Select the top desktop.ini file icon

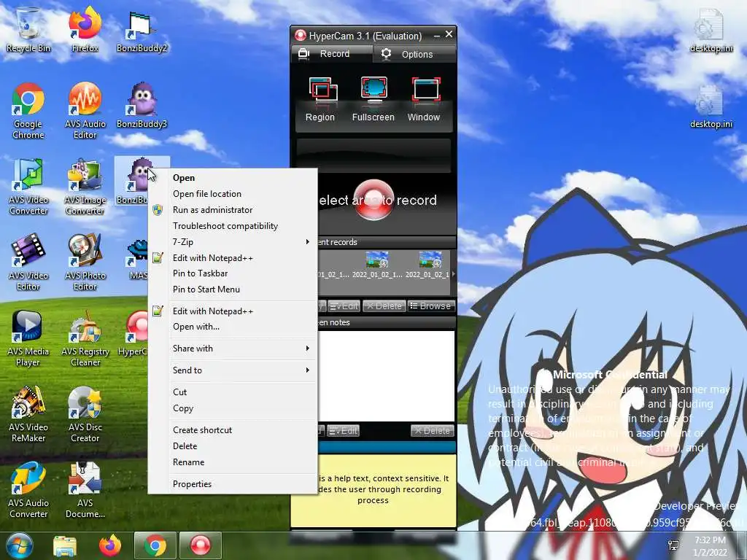pos(711,31)
